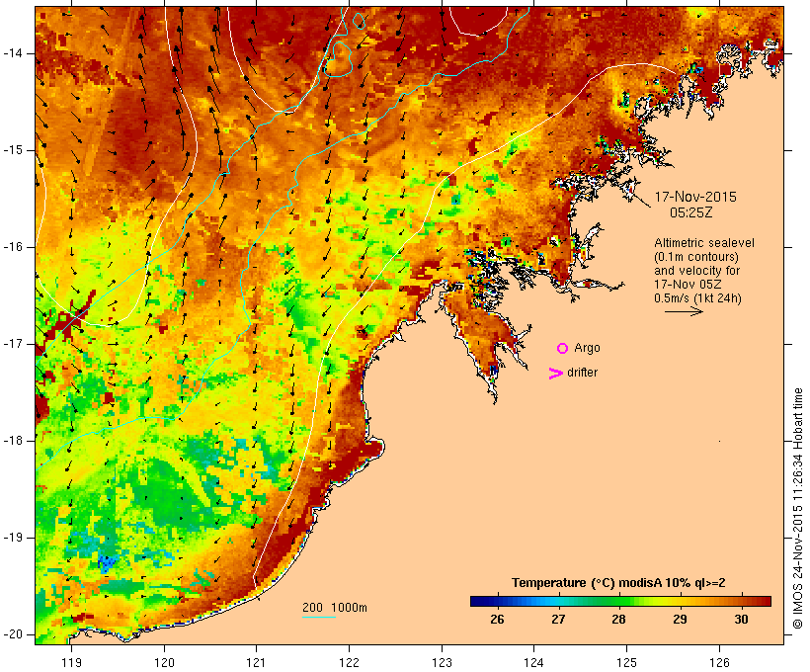
Task: Click the '200 1000m' depth label
Action: (335, 608)
